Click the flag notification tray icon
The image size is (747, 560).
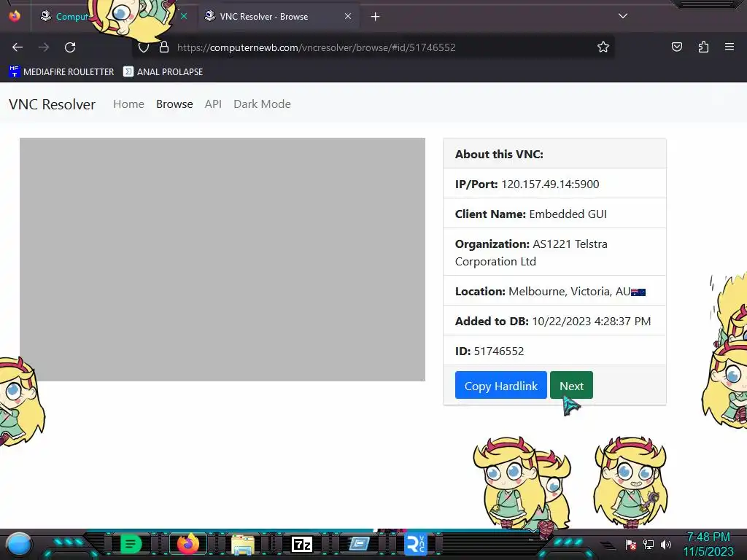tap(631, 544)
